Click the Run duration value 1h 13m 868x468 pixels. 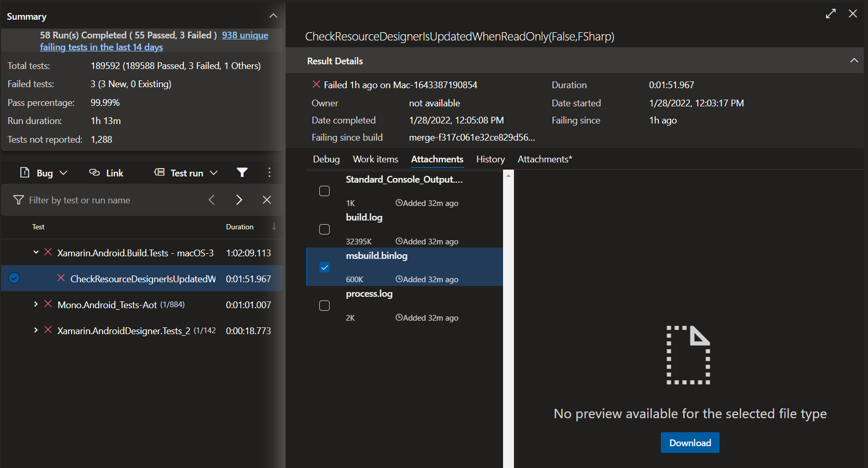(106, 121)
